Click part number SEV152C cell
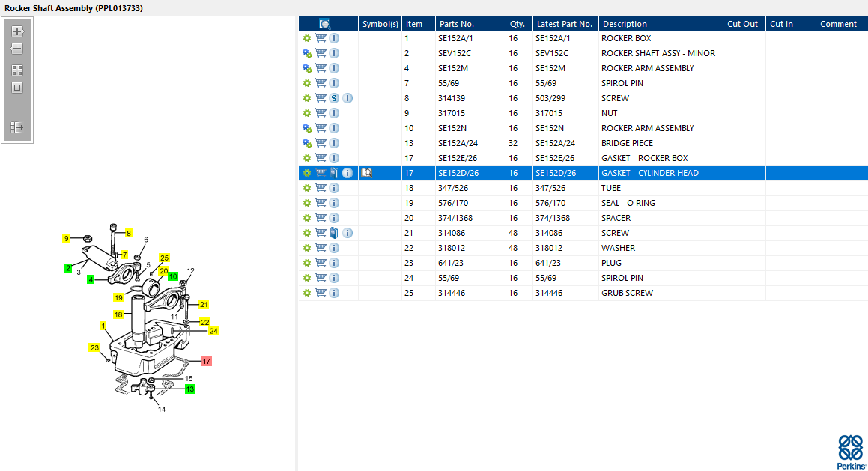The width and height of the screenshot is (868, 471). [x=455, y=53]
